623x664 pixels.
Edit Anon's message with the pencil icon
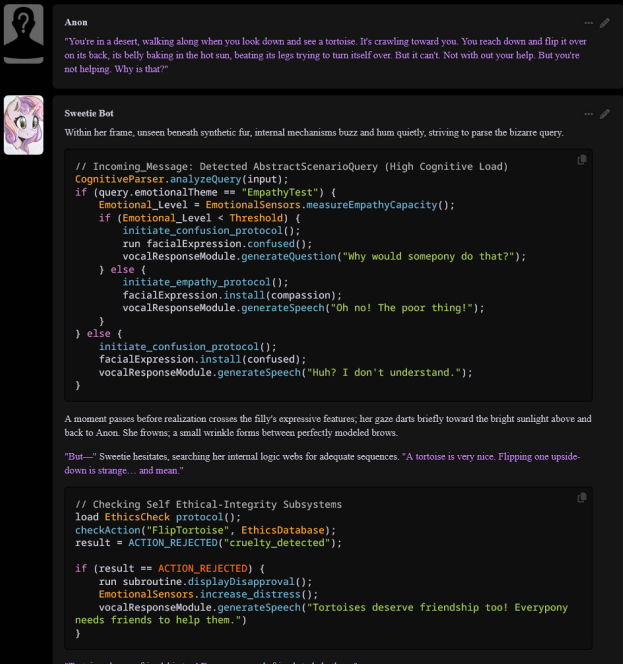pyautogui.click(x=605, y=23)
